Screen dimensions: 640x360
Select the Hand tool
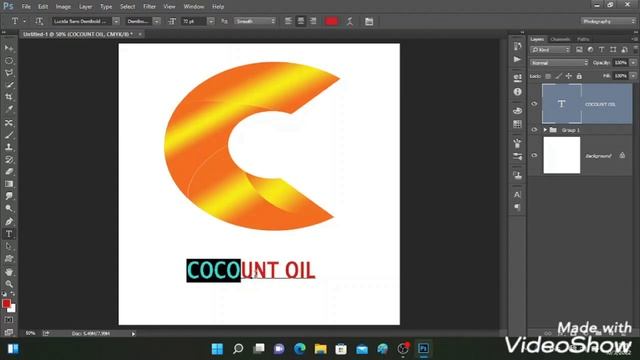[x=9, y=272]
